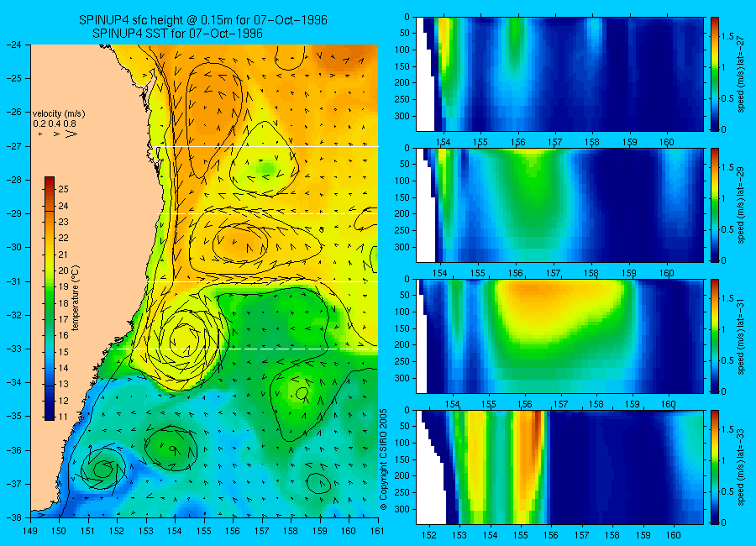
Task: Click the "152" longitude label under the lat=-33 section
Action: 428,535
